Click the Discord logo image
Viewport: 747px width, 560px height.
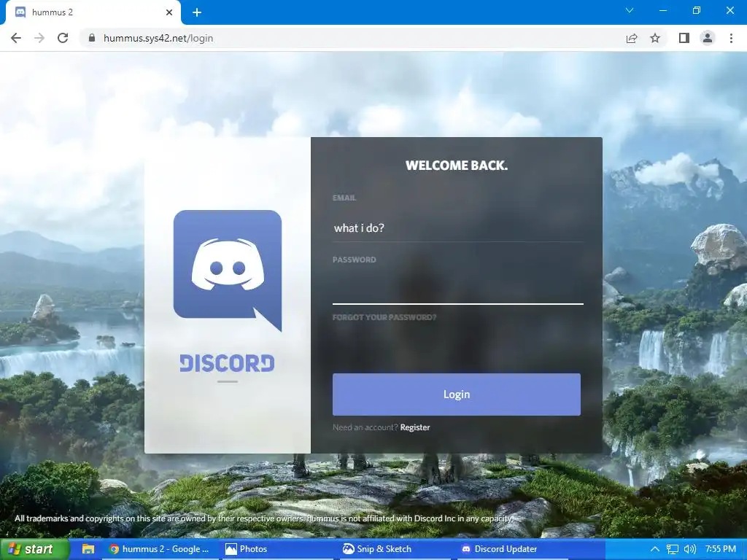click(x=228, y=271)
